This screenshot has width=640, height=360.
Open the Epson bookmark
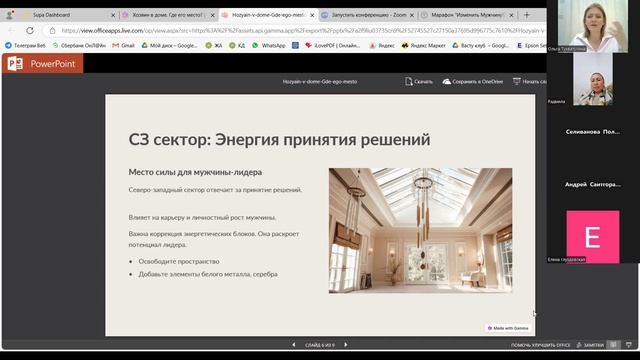[531, 46]
